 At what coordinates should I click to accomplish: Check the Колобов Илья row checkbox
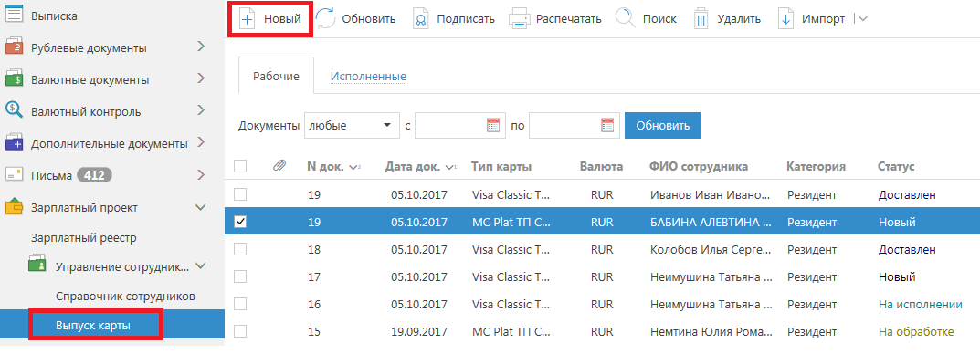[240, 249]
